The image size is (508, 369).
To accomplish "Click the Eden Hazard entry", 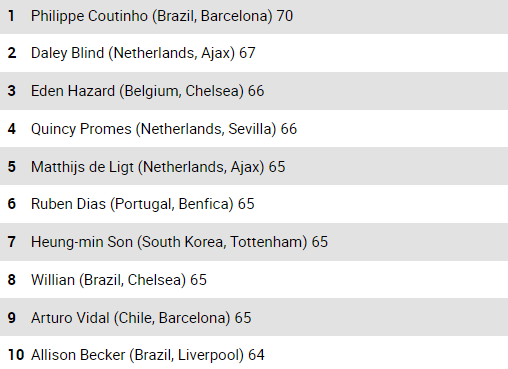I will pyautogui.click(x=254, y=91).
